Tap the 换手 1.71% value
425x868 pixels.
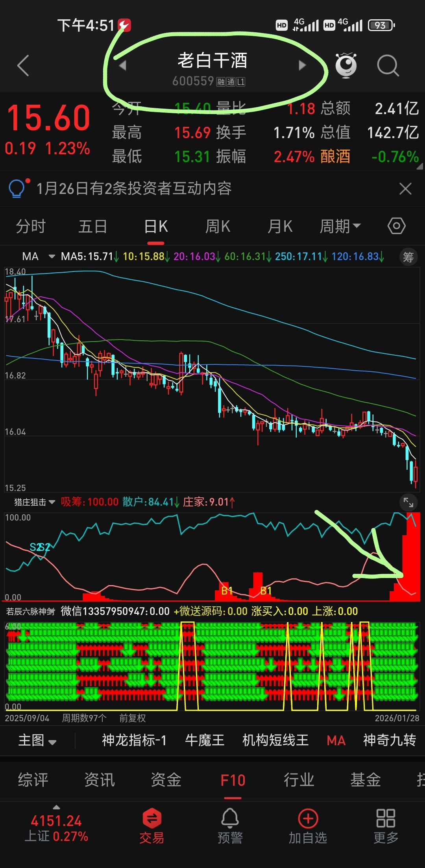click(x=294, y=133)
